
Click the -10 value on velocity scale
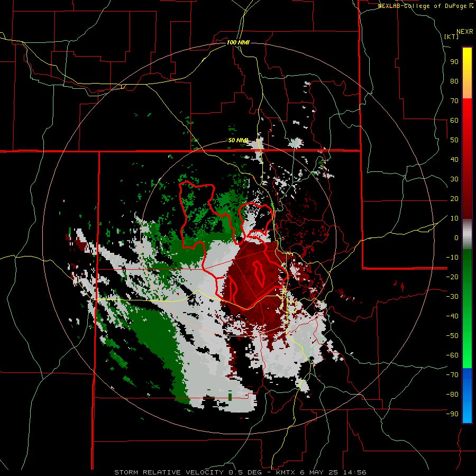point(452,258)
